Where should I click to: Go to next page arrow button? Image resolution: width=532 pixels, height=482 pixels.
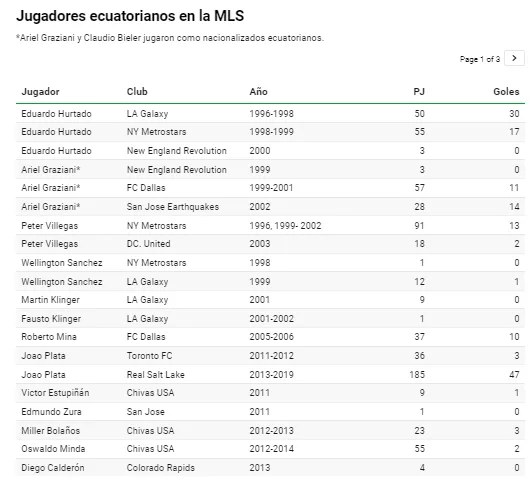pyautogui.click(x=514, y=58)
